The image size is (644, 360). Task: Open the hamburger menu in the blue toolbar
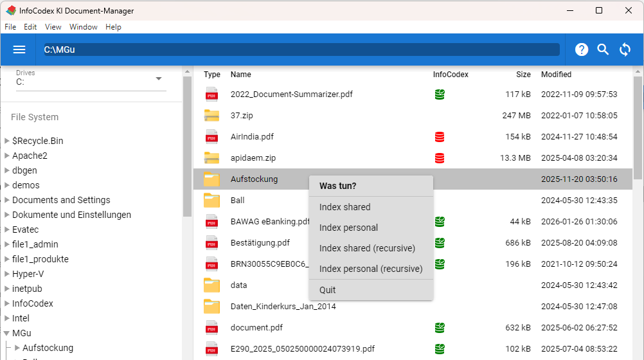19,50
